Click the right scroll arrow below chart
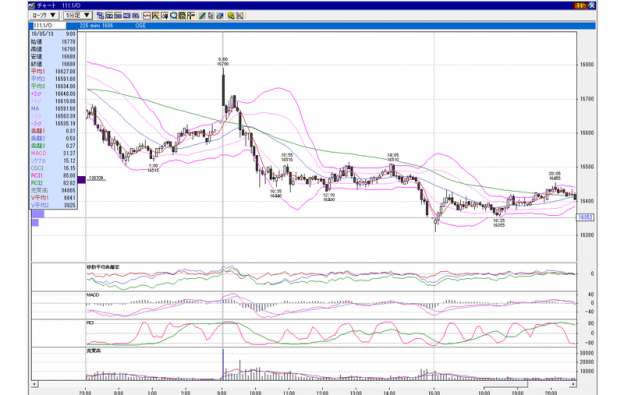 click(573, 384)
